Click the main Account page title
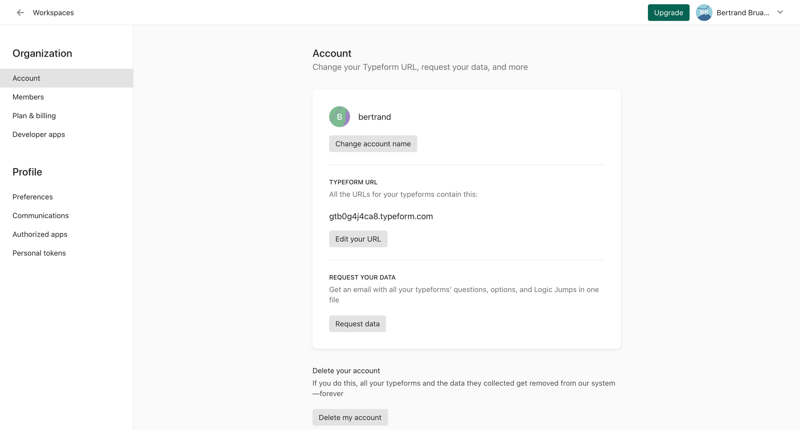Screen dimensions: 800x430 pyautogui.click(x=332, y=54)
